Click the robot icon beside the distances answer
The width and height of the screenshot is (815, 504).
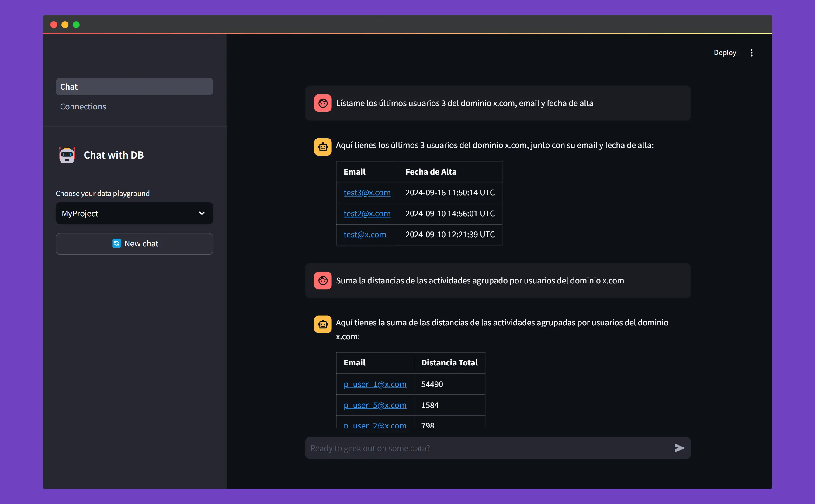[323, 324]
